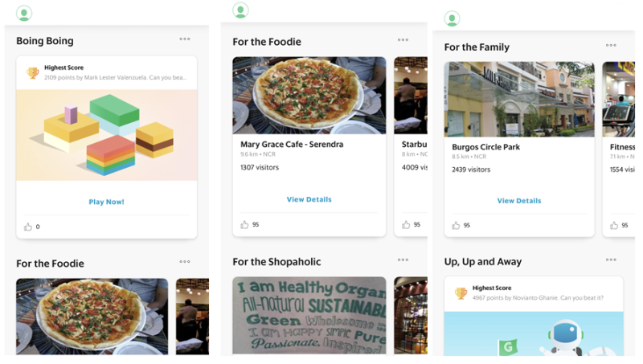Open the For the Family three-dot menu

(x=611, y=46)
